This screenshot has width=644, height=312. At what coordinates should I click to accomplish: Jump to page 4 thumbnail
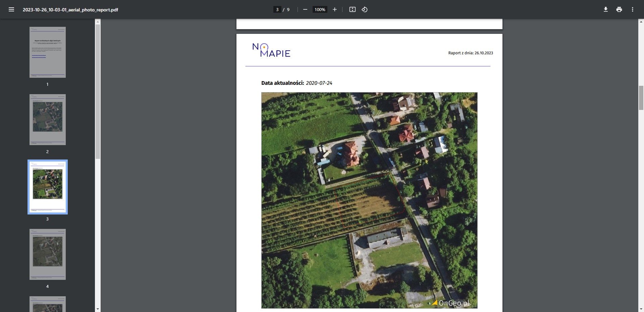pos(47,254)
